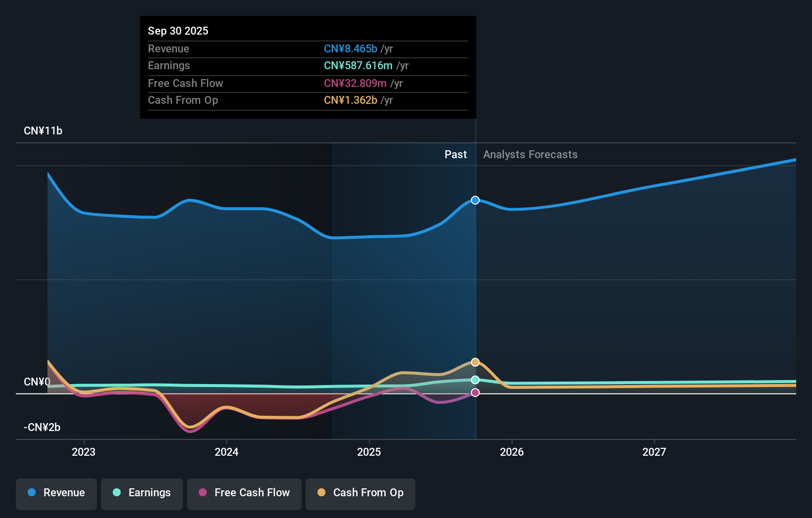Click the CN¥11b y-axis label
812x518 pixels.
pos(43,131)
